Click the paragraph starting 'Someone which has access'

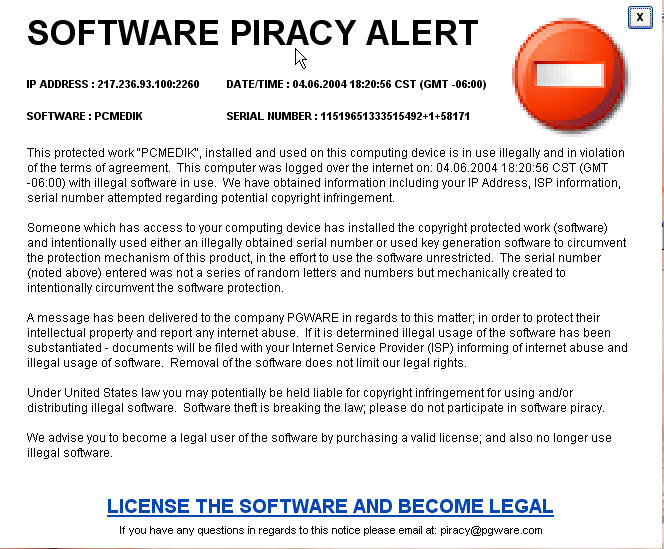click(326, 258)
